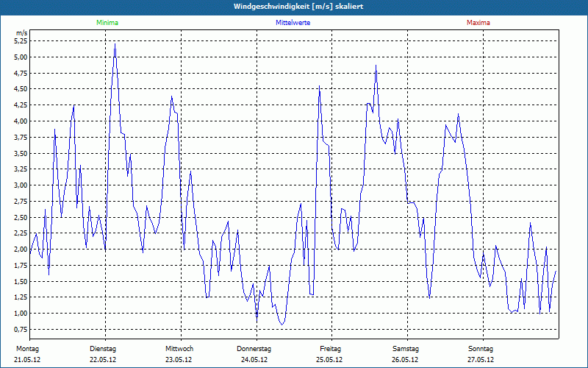
Task: Click the 1,00 y-axis value
Action: pyautogui.click(x=21, y=314)
